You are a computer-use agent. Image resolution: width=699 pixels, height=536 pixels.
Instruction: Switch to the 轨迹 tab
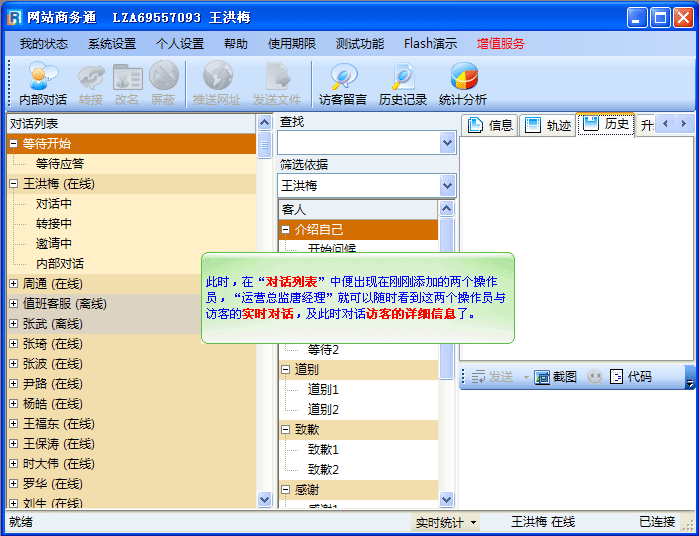pos(547,125)
